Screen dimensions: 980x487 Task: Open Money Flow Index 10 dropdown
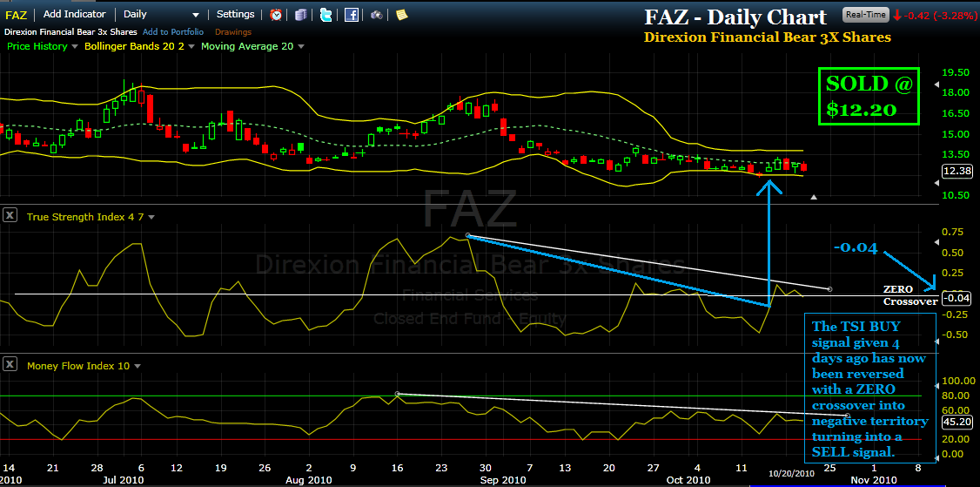click(x=138, y=366)
